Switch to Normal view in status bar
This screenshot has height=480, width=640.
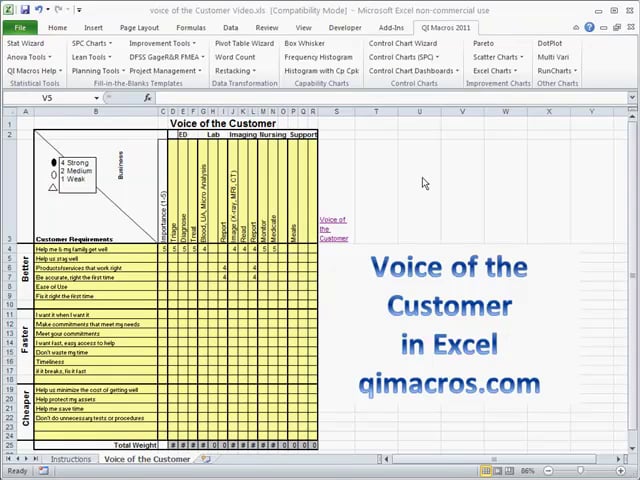(486, 471)
